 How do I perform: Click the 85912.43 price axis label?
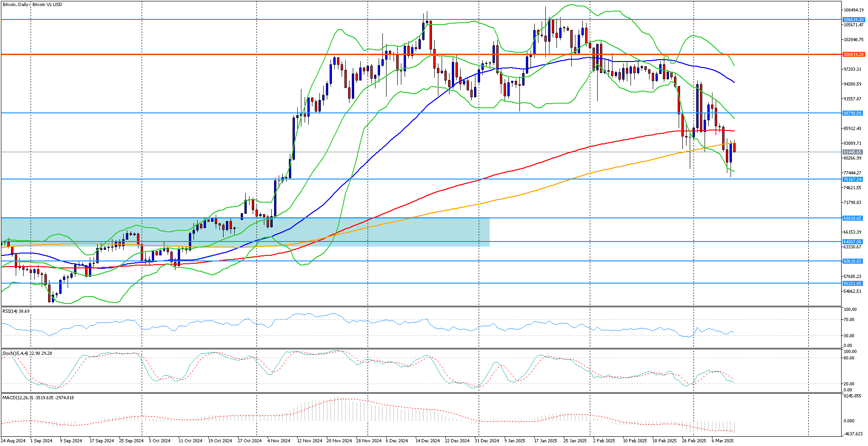click(853, 129)
